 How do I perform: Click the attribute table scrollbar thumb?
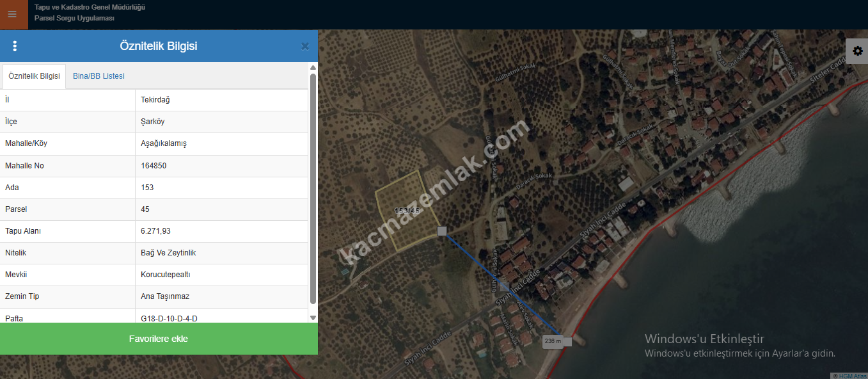coord(313,189)
